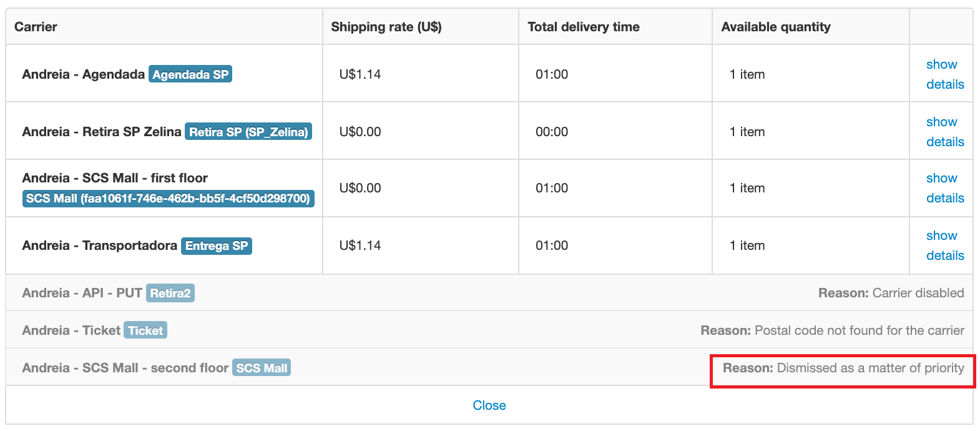Click the Available quantity column header
This screenshot has height=431, width=980.
pyautogui.click(x=776, y=27)
